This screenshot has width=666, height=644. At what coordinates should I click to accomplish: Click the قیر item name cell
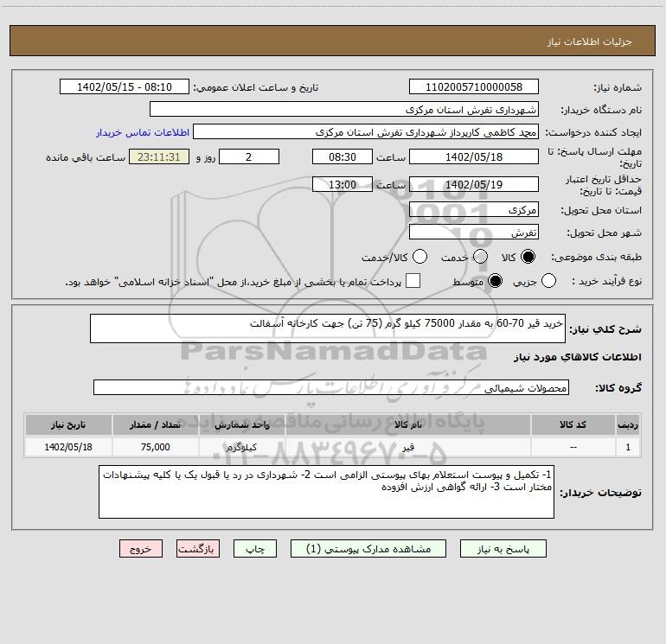pos(407,447)
